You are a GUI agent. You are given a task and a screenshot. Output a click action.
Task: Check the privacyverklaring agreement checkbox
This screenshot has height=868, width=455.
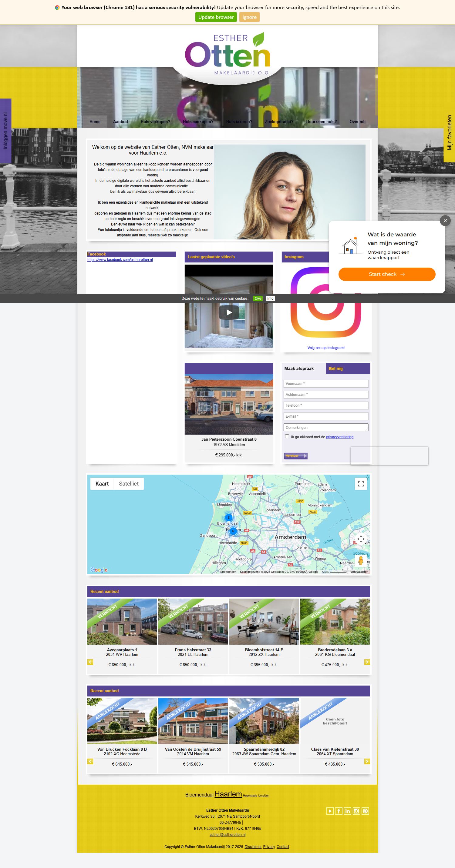coord(287,436)
